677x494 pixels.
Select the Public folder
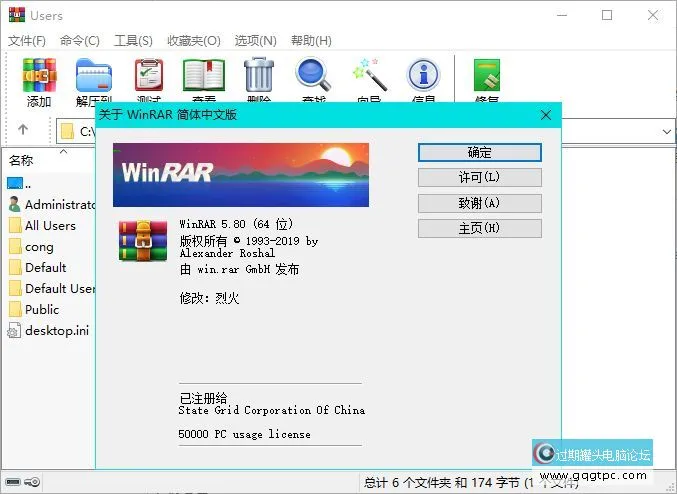(x=34, y=309)
